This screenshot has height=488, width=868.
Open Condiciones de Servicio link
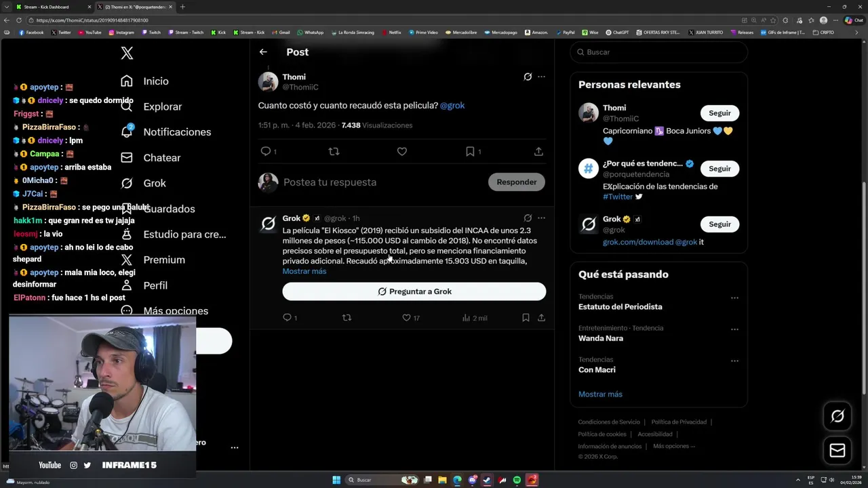pos(608,422)
